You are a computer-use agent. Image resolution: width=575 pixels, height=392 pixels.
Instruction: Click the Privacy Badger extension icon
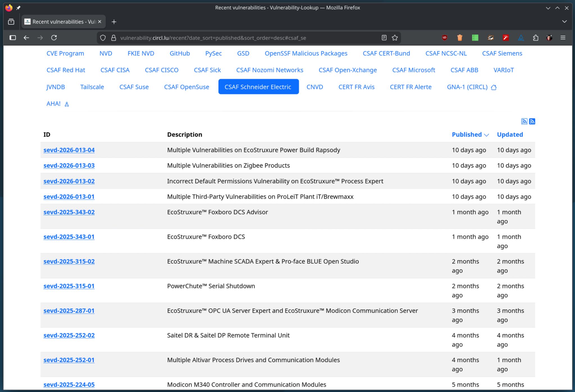coord(490,38)
